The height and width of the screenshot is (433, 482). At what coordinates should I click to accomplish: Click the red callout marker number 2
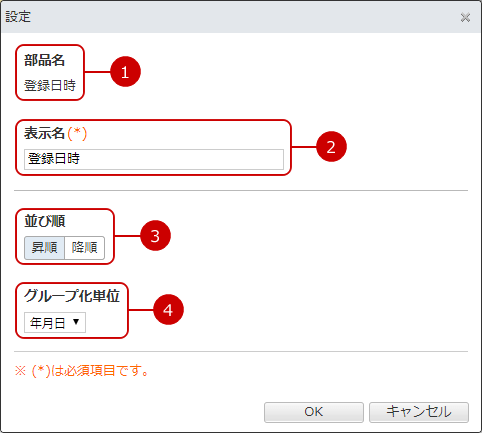coord(331,147)
